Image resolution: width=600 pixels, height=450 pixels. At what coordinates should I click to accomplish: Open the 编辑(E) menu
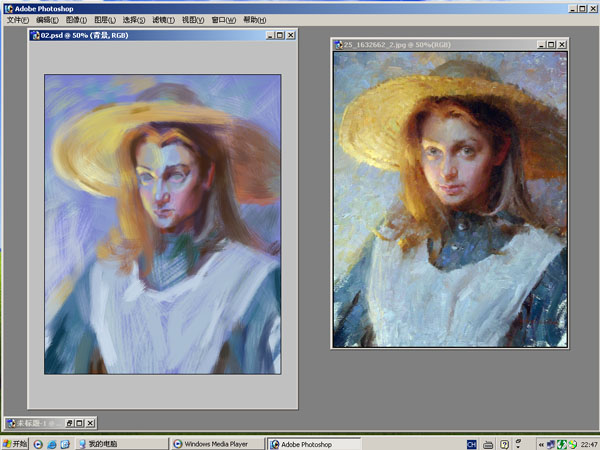(47, 20)
